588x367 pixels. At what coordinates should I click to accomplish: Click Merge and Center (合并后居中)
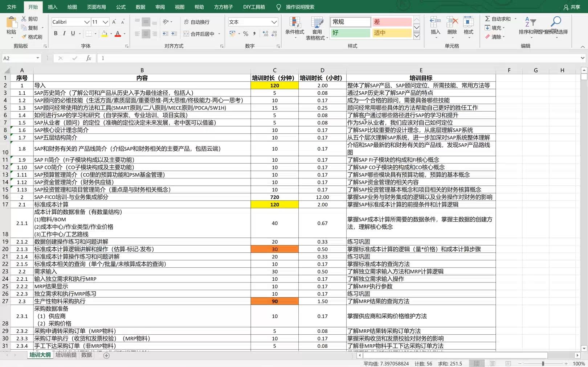pyautogui.click(x=199, y=34)
